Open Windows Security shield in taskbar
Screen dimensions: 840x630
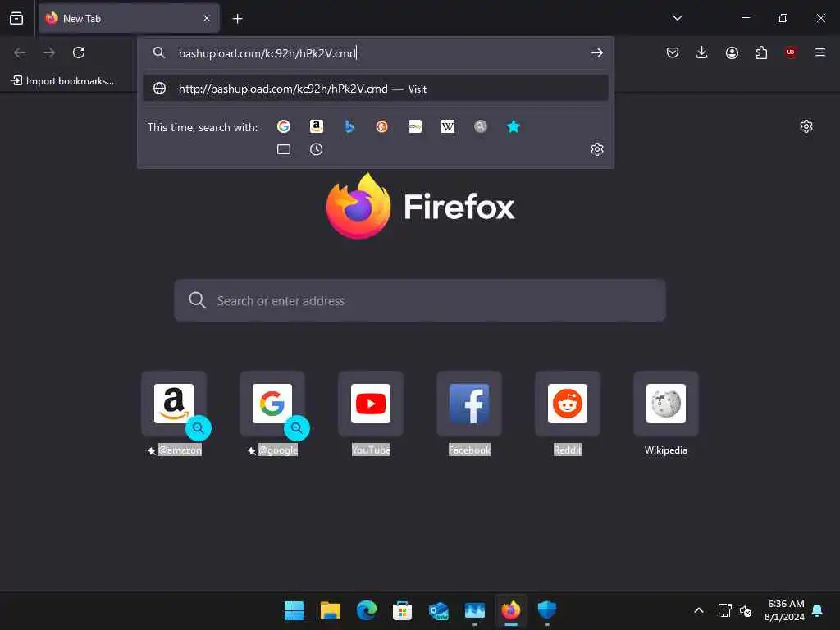pos(546,610)
